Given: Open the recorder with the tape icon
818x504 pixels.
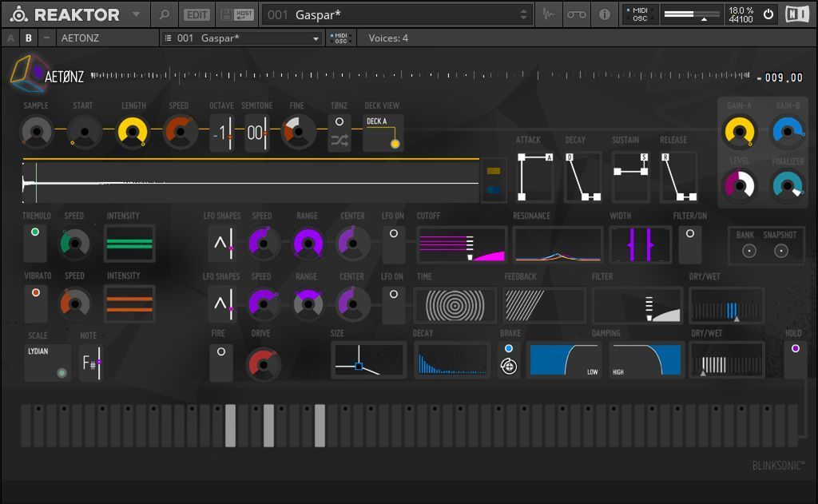Looking at the screenshot, I should pos(577,14).
